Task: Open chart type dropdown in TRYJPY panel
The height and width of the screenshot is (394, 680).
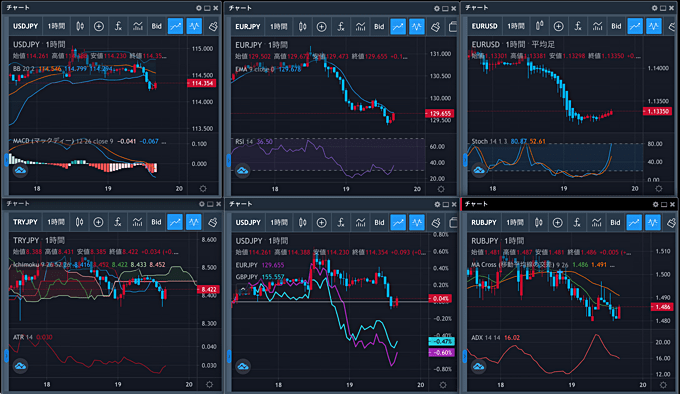Action: 79,222
